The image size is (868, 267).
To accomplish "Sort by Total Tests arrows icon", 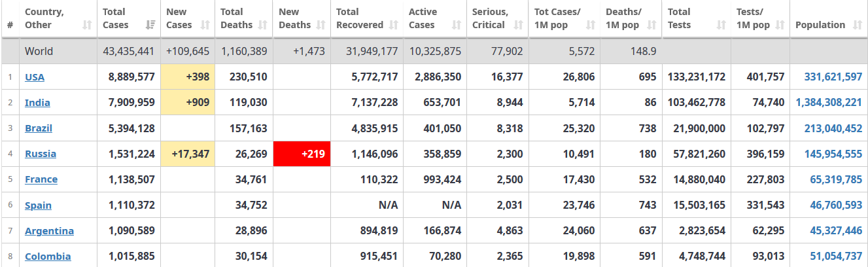I will [721, 25].
